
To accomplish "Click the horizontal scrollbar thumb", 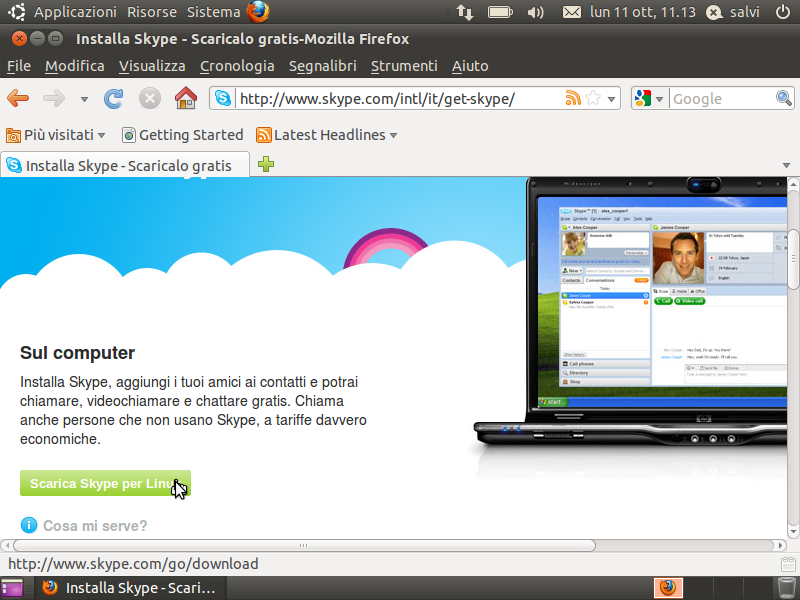I will coord(304,545).
